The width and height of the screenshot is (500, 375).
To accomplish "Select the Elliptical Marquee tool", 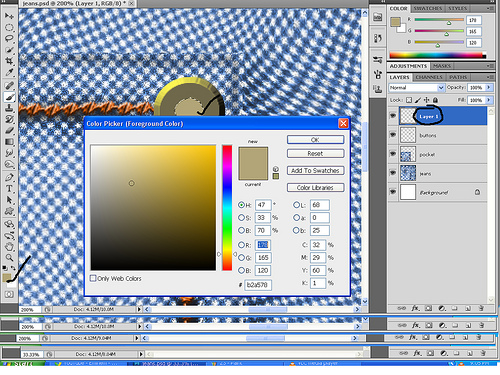I will [9, 27].
